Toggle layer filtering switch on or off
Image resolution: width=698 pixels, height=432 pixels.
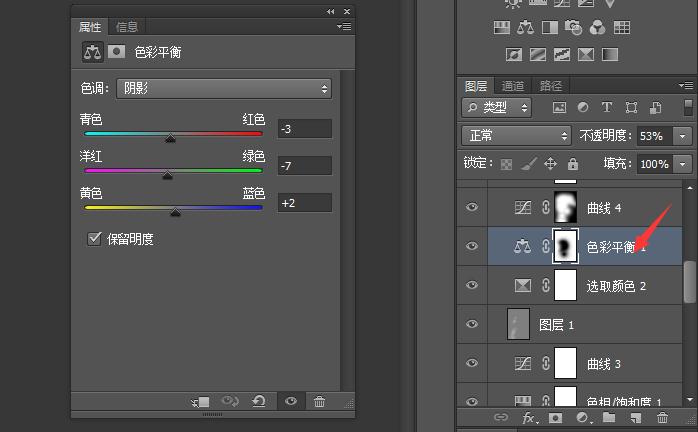(x=688, y=107)
